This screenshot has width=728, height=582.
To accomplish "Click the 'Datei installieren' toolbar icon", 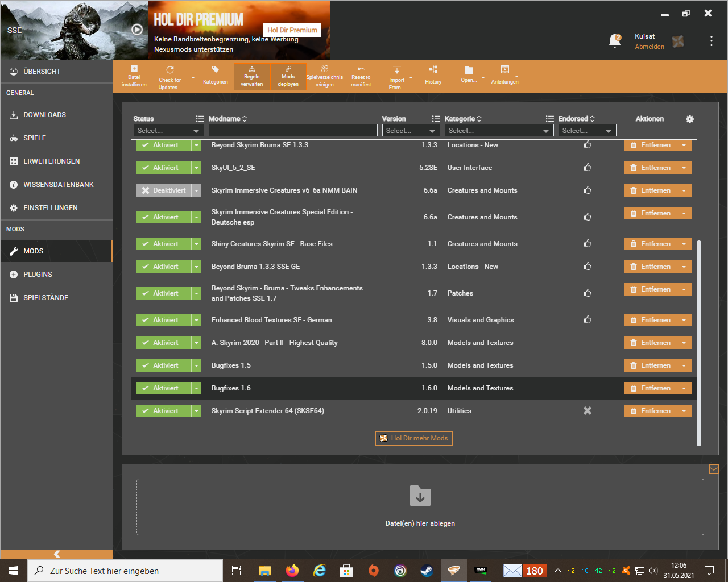I will [134, 69].
